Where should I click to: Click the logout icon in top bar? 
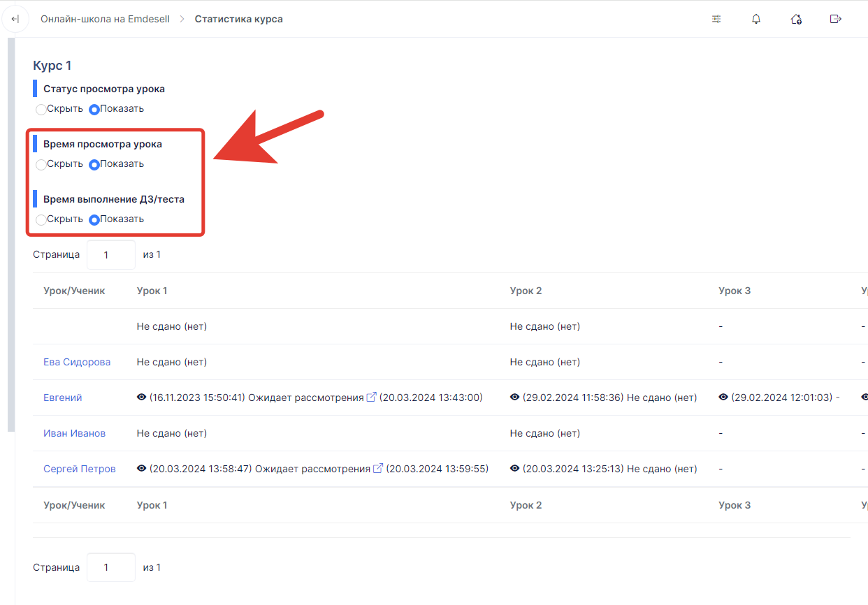click(835, 19)
